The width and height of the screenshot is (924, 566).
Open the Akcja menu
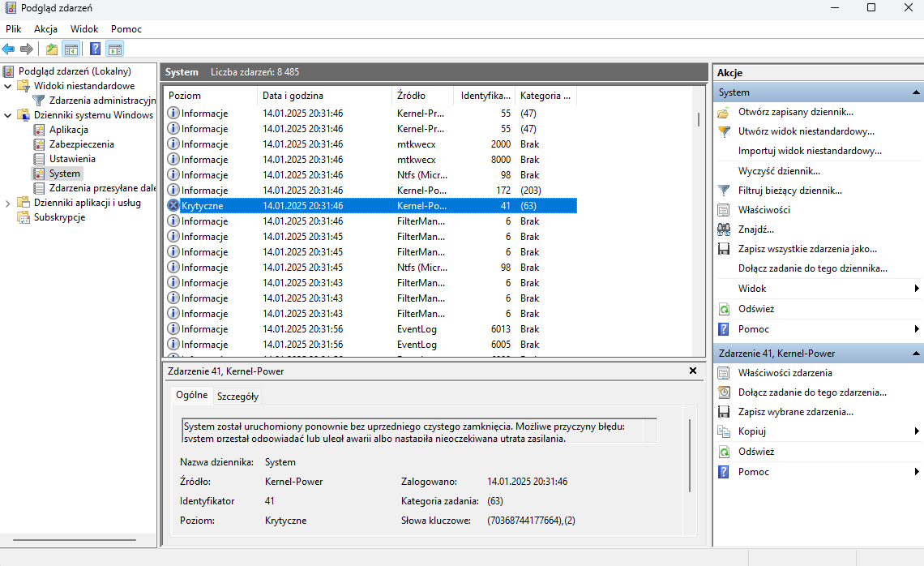[x=45, y=29]
